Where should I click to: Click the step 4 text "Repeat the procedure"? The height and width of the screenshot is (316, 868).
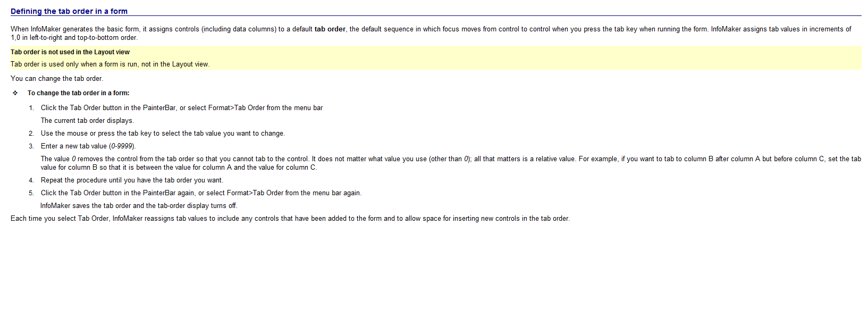tap(132, 180)
